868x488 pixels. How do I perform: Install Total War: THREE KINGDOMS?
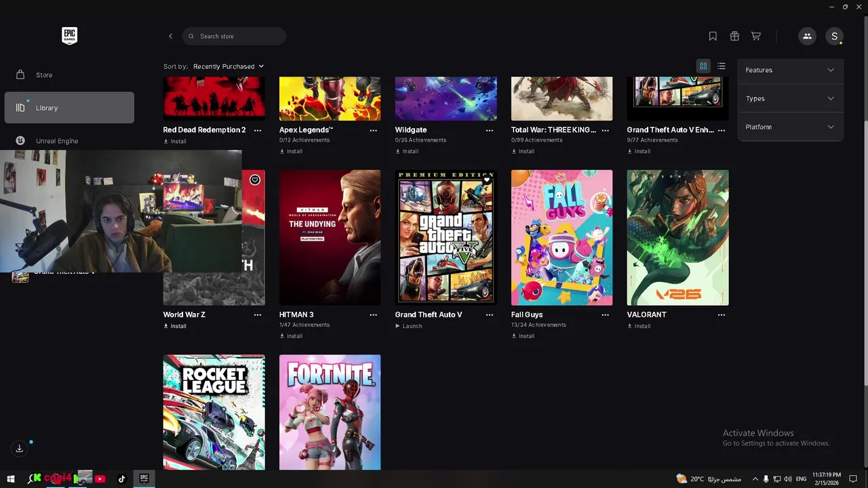pyautogui.click(x=523, y=151)
